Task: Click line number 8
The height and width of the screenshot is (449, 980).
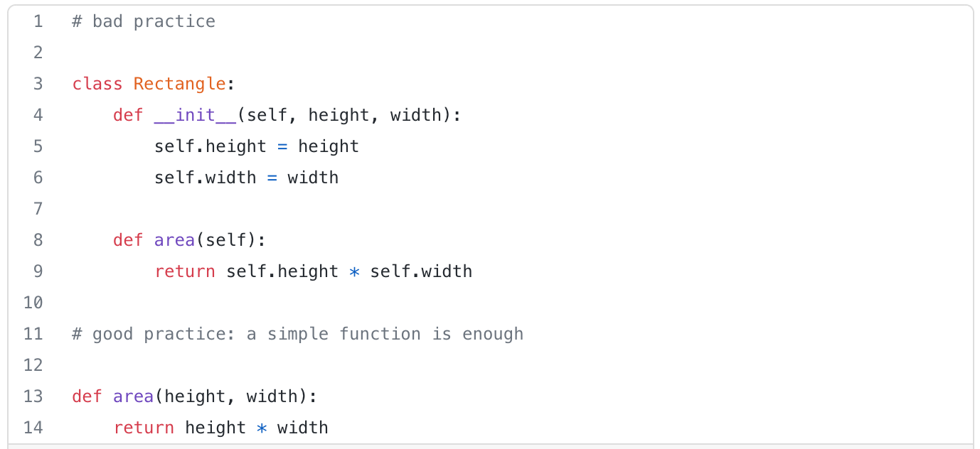Action: [x=38, y=240]
